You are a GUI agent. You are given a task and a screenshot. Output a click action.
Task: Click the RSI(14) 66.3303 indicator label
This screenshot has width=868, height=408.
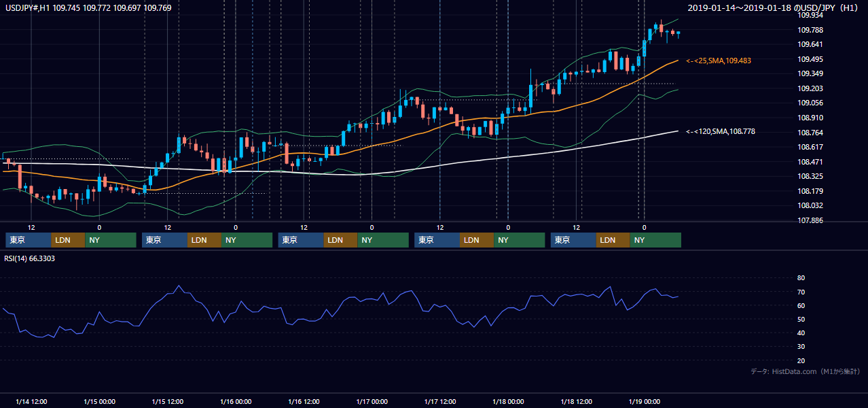(30, 258)
